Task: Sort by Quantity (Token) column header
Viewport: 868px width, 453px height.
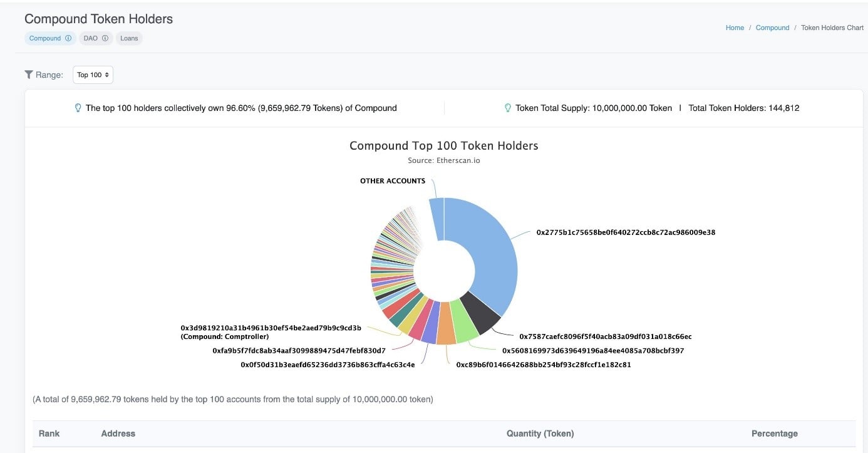Action: 540,434
